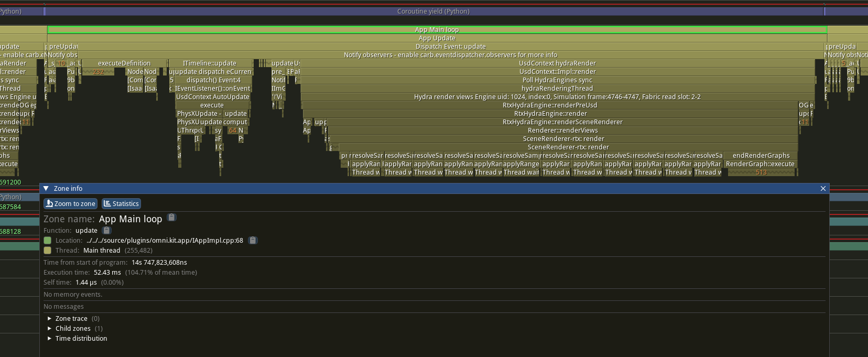Expand the Zone trace section
The image size is (868, 357).
pyautogui.click(x=49, y=319)
